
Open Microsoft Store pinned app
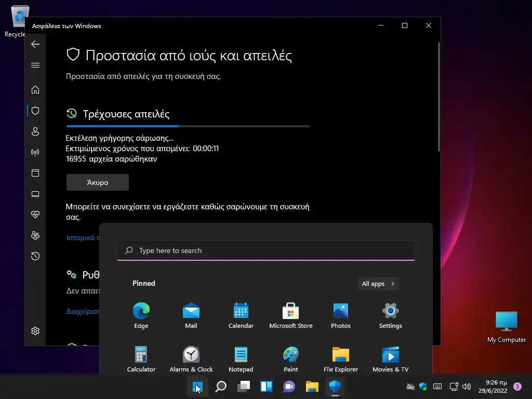[291, 315]
